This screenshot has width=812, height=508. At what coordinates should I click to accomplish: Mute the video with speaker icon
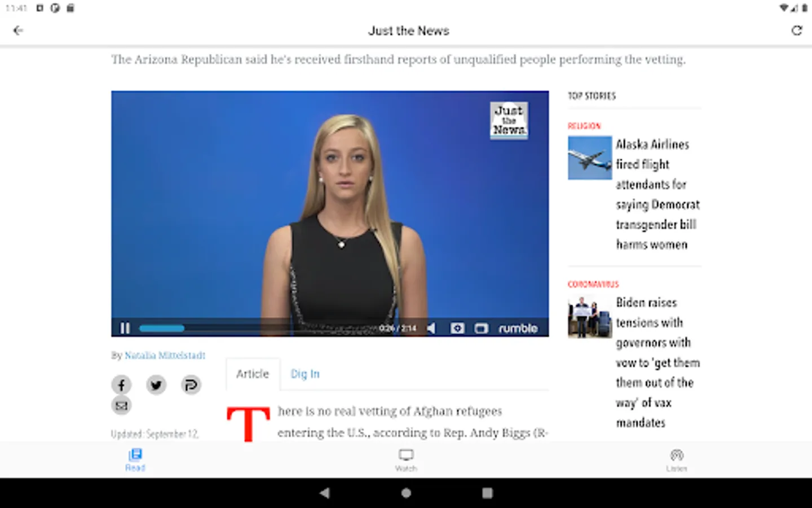pyautogui.click(x=431, y=328)
